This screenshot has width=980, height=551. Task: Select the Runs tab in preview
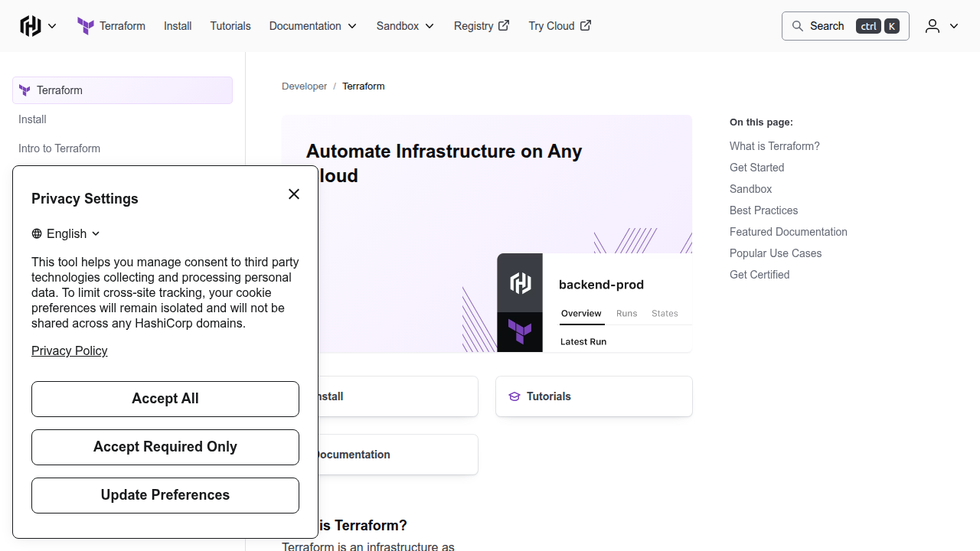click(x=626, y=314)
